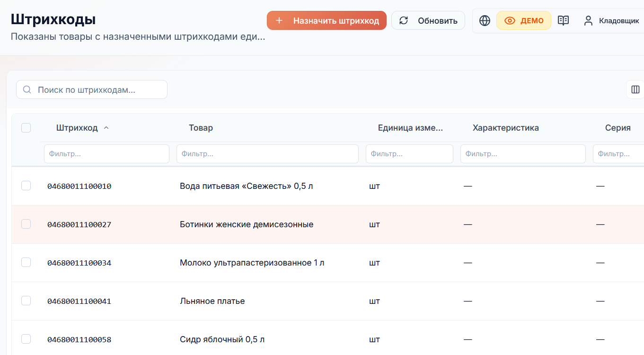Click the Товар column filter field
The image size is (644, 355).
267,154
